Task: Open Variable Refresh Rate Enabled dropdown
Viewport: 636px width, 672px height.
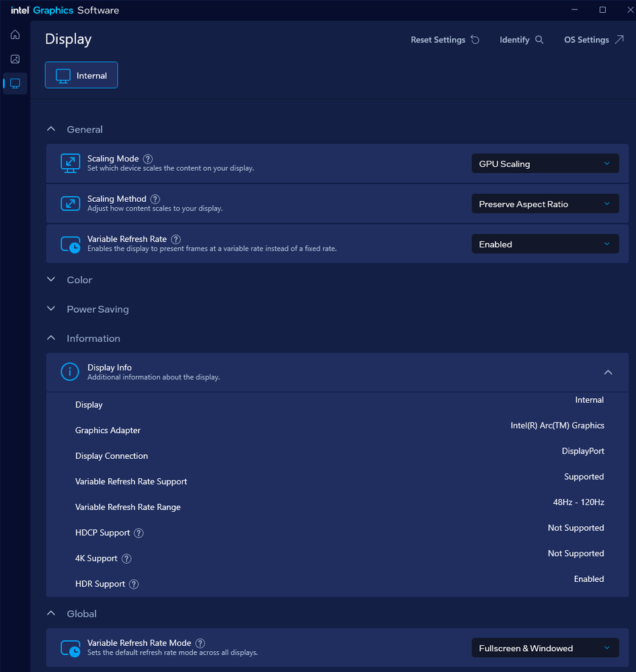Action: point(545,245)
